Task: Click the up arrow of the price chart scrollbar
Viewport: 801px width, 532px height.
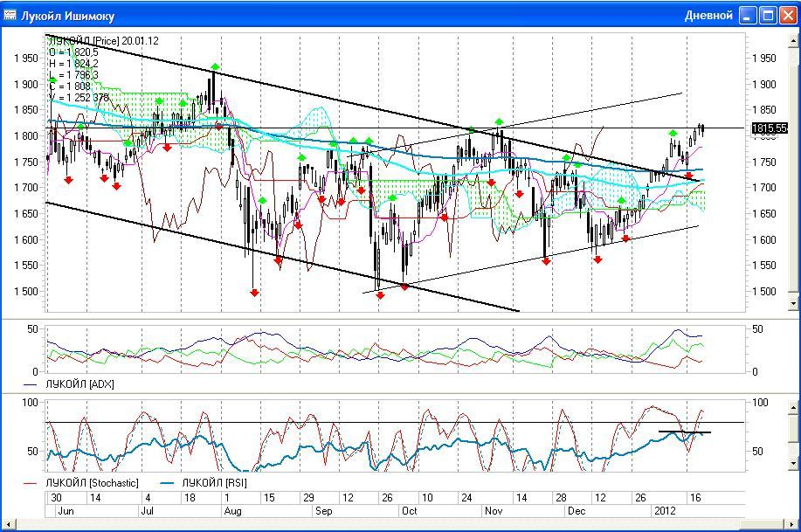Action: (x=793, y=40)
